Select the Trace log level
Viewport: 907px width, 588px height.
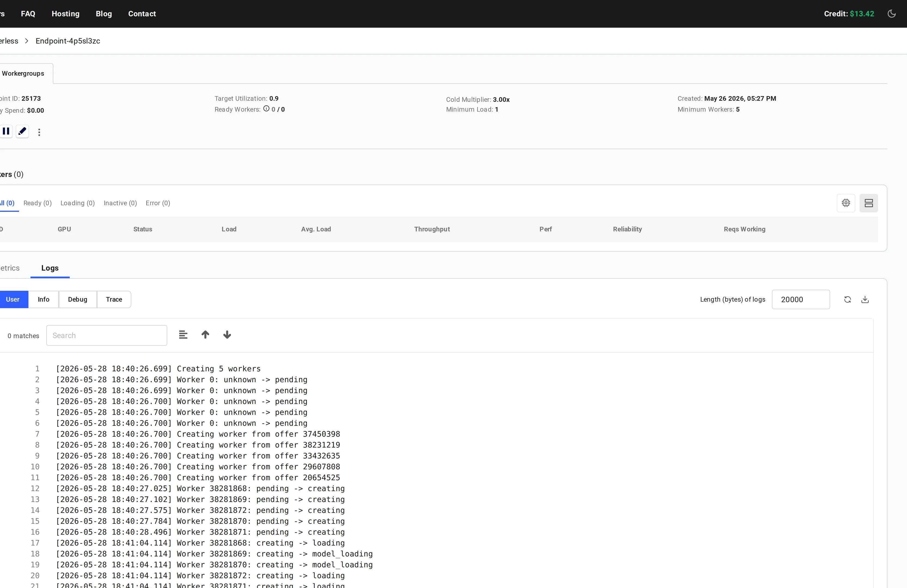114,299
